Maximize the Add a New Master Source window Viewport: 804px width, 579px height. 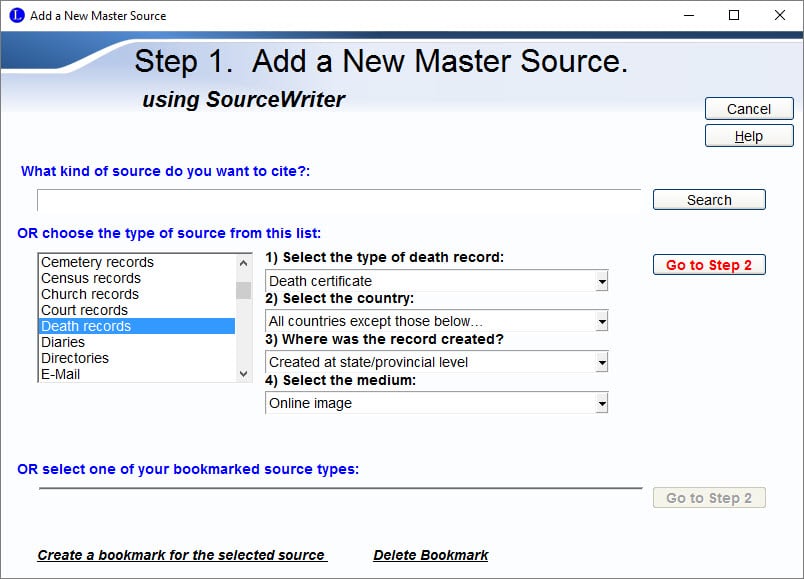point(734,15)
